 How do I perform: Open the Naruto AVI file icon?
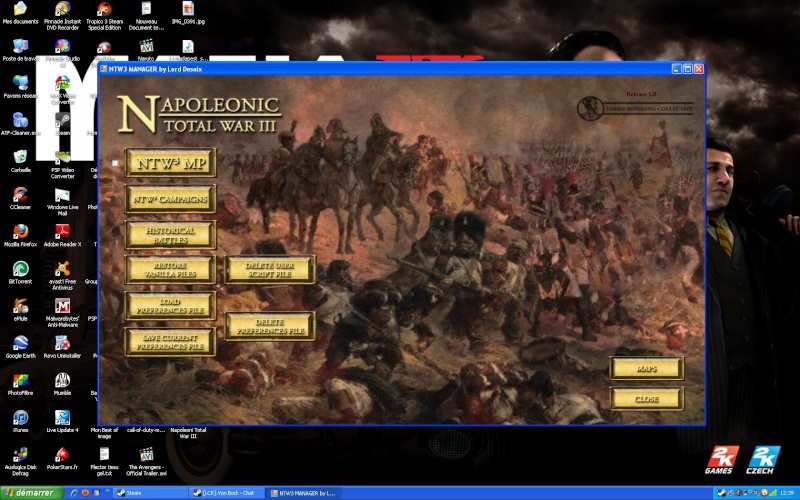point(146,50)
